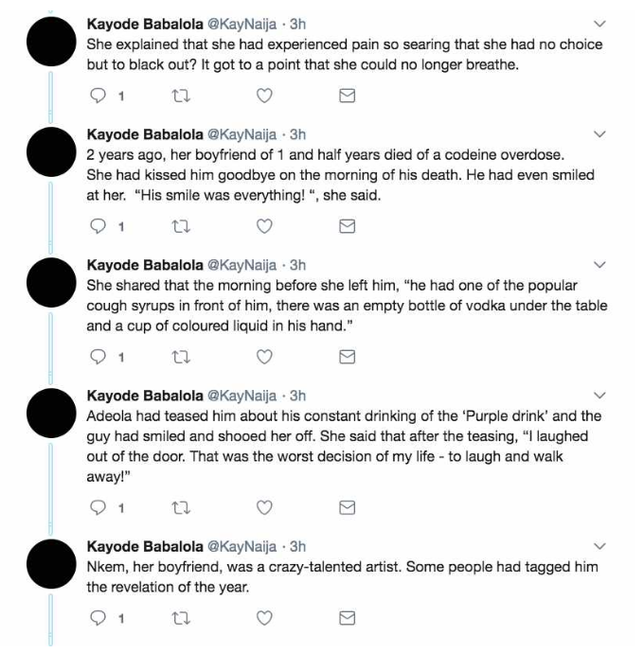Like the tweet about cough syrups and vodka
This screenshot has height=653, width=644.
(x=264, y=357)
